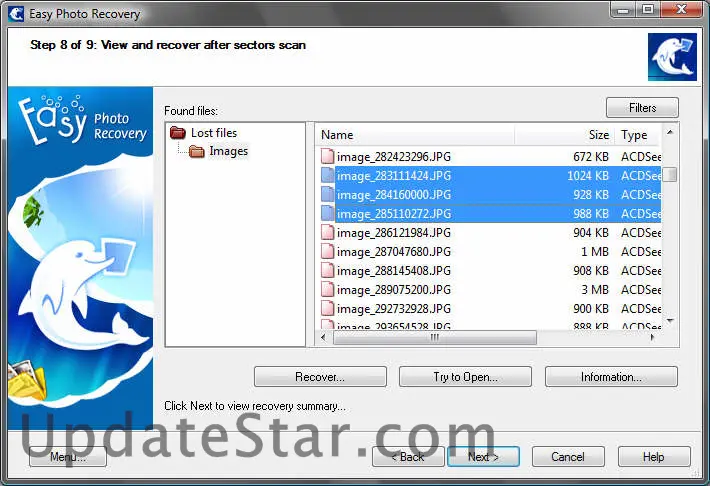Close the Easy Photo Recovery window
This screenshot has height=486, width=710.
681,9
